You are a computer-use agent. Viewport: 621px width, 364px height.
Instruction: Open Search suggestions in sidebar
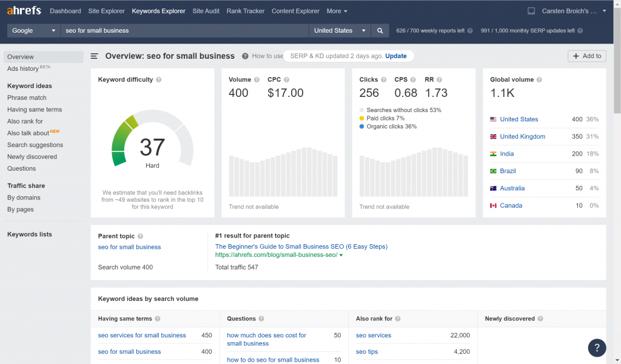tap(35, 145)
